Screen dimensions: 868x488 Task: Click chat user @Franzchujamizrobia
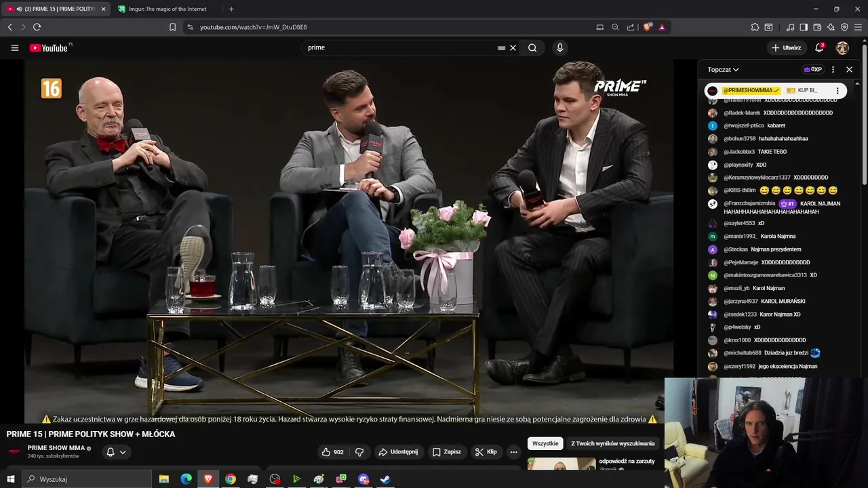pyautogui.click(x=749, y=203)
